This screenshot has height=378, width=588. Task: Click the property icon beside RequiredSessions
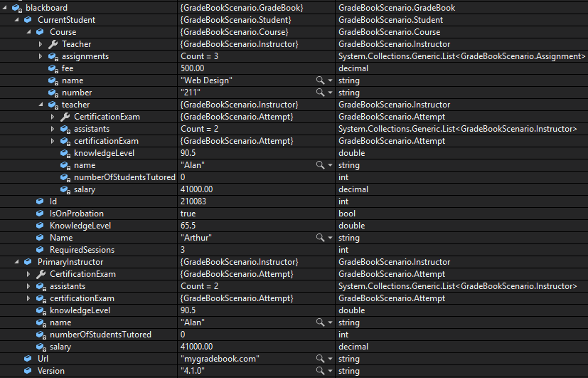(40, 250)
